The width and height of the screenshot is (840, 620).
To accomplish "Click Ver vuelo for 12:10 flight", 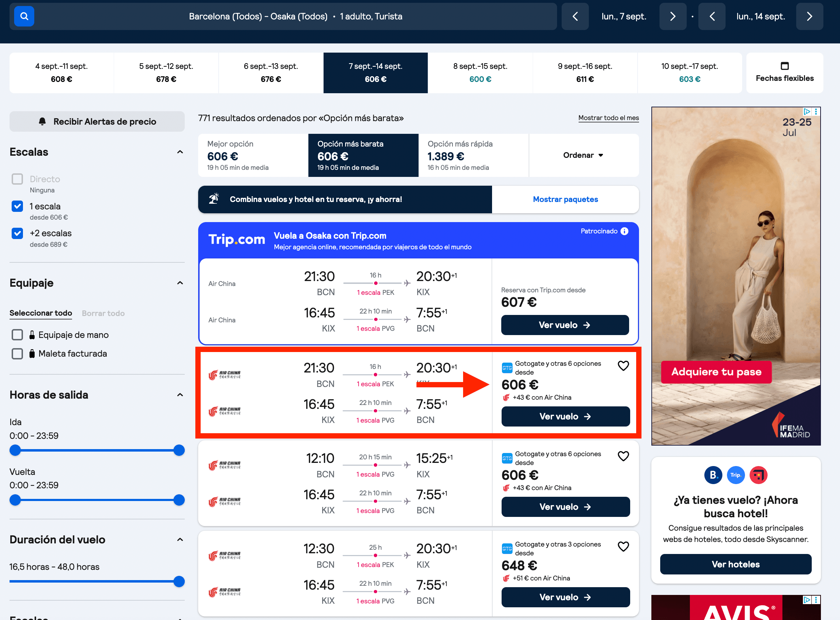I will coord(566,507).
